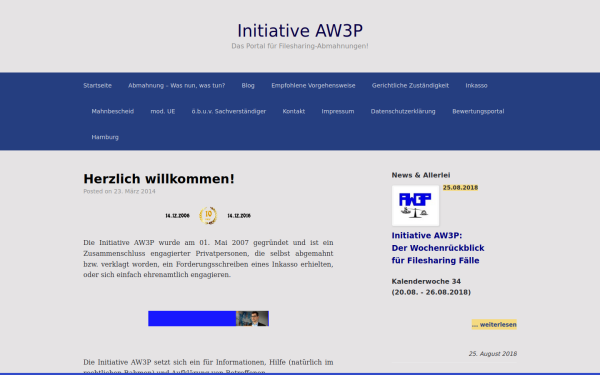
Task: Click the 25. August 2018 italic date
Action: tap(492, 354)
